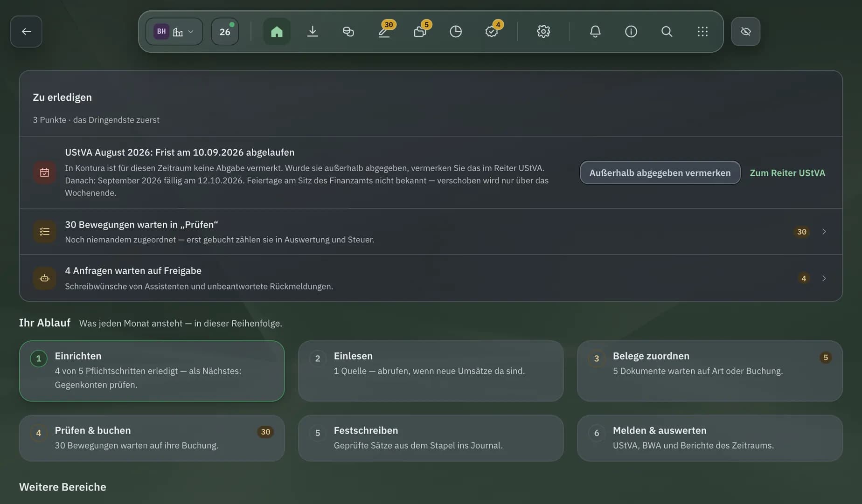Toggle the hide-values eye icon
This screenshot has width=862, height=504.
(745, 31)
